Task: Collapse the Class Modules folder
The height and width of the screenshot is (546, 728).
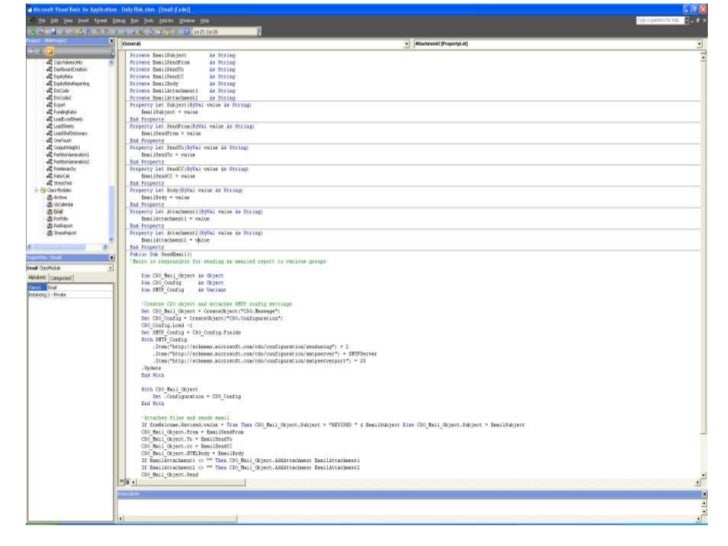Action: pyautogui.click(x=36, y=190)
